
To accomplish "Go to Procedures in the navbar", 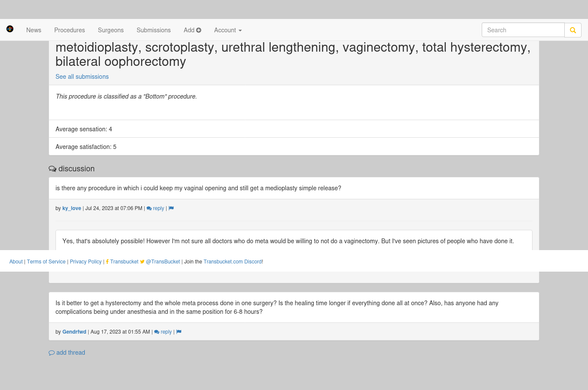I will [x=69, y=30].
